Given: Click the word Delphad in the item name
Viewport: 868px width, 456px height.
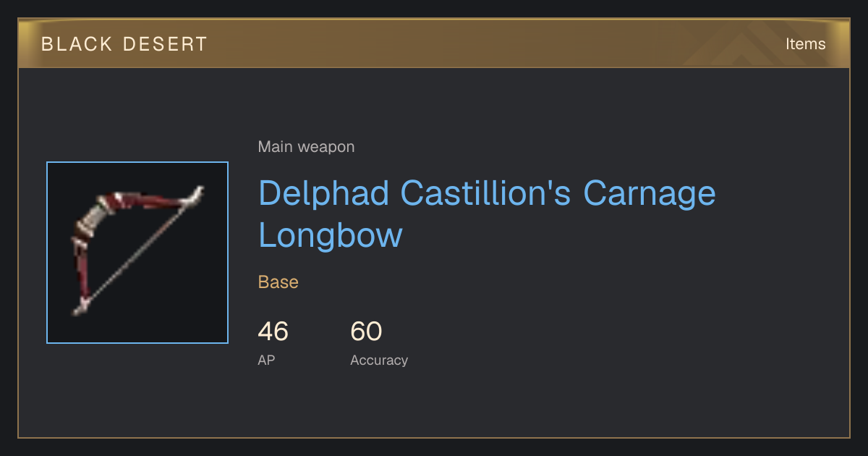Looking at the screenshot, I should coord(323,193).
